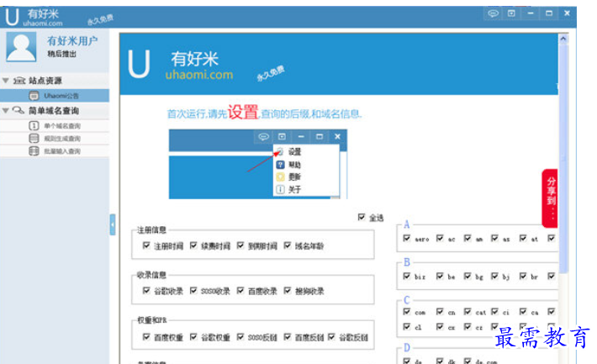Screen dimensions: 597x364
Task: Click the scroll-up arrow of page scrollbar
Action: click(563, 39)
